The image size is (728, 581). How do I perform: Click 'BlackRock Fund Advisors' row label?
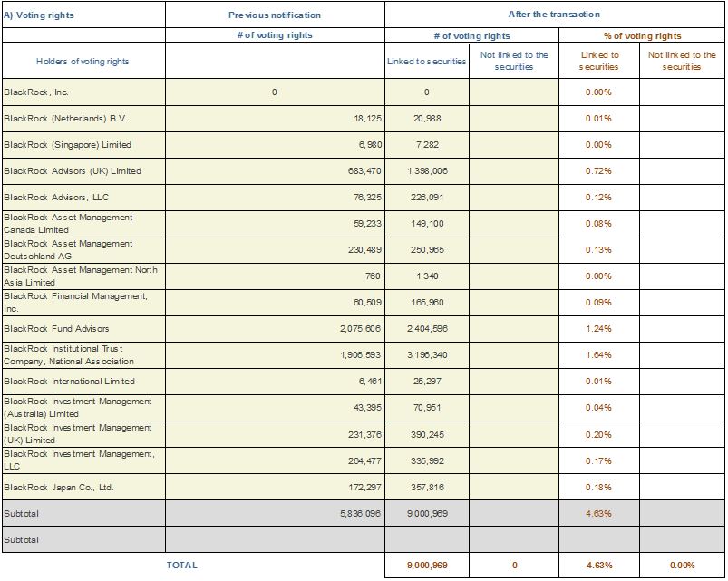tap(56, 328)
